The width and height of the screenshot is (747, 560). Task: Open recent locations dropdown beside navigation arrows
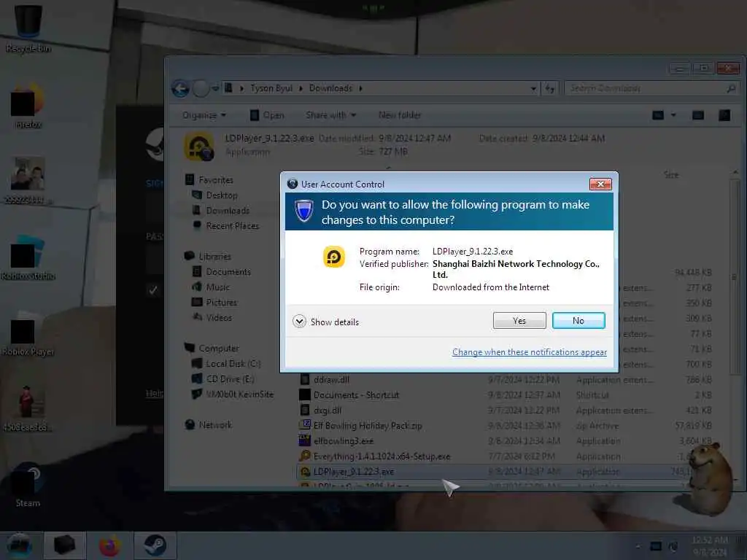pyautogui.click(x=215, y=88)
